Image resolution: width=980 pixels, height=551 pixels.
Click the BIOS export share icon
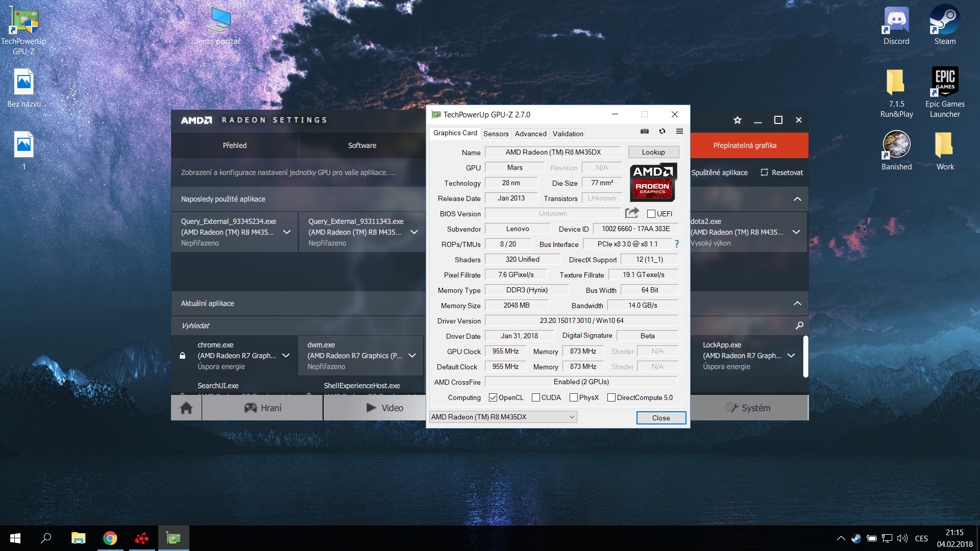pos(632,213)
